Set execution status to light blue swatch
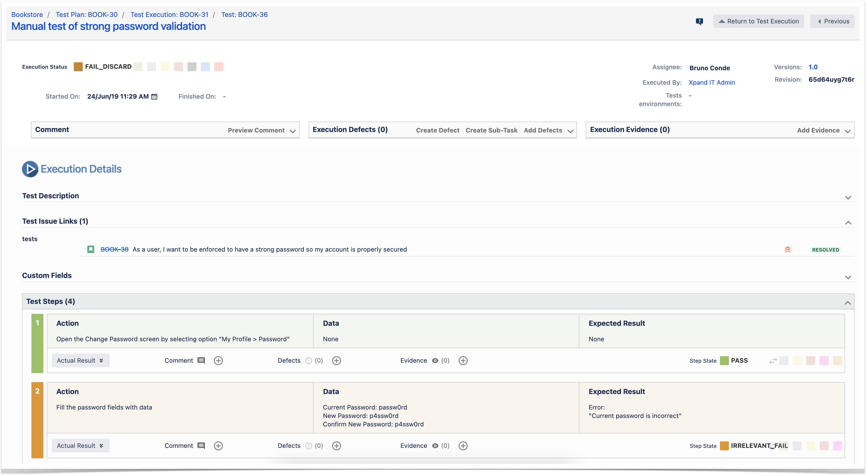The height and width of the screenshot is (476, 868). [205, 67]
